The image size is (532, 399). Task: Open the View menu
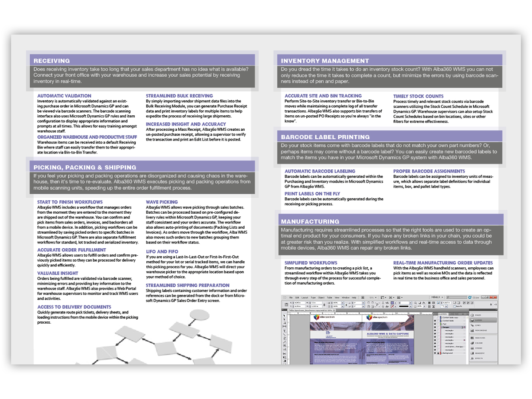click(x=337, y=297)
